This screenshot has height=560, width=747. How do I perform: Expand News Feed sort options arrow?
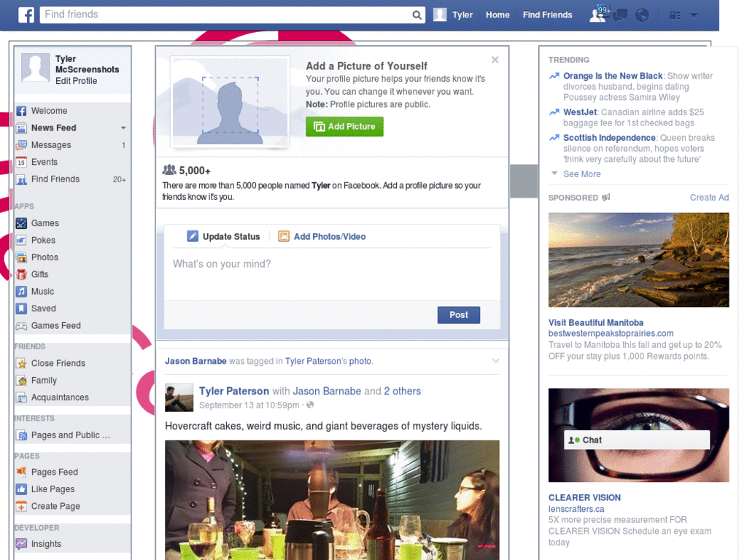pos(123,128)
